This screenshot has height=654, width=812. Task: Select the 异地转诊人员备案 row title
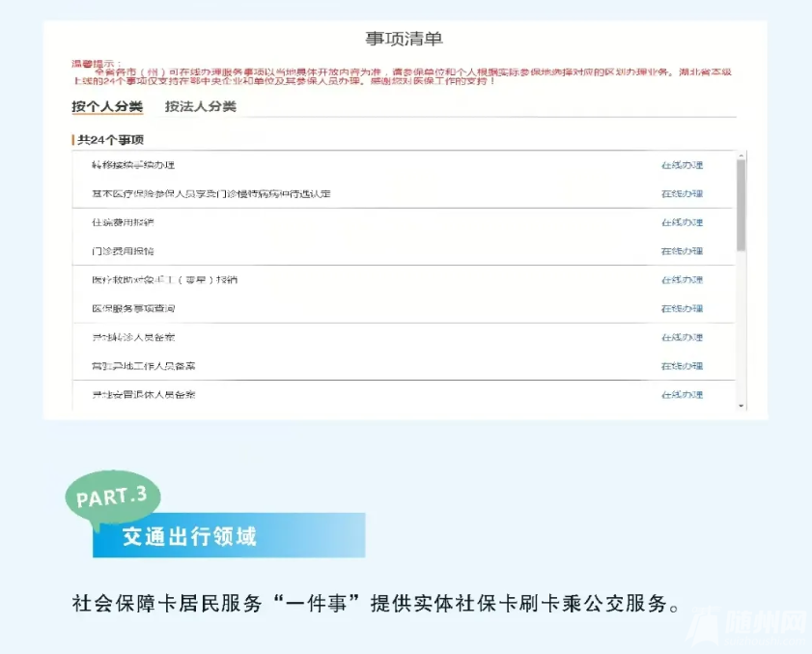point(133,337)
